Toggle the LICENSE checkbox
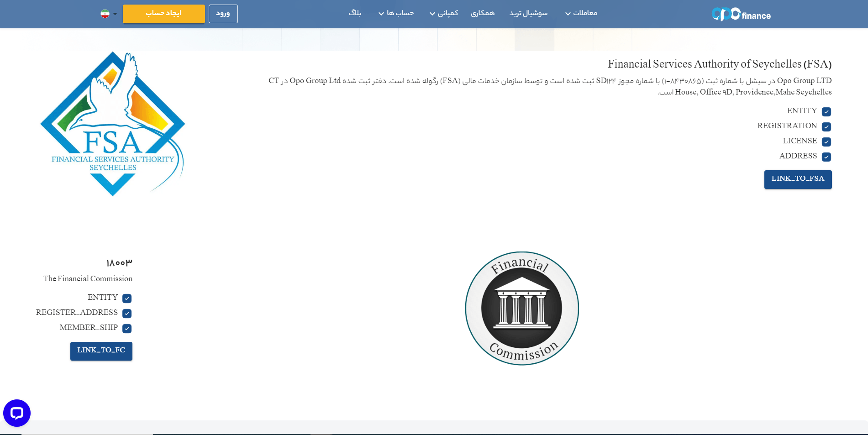Image resolution: width=868 pixels, height=435 pixels. tap(826, 142)
